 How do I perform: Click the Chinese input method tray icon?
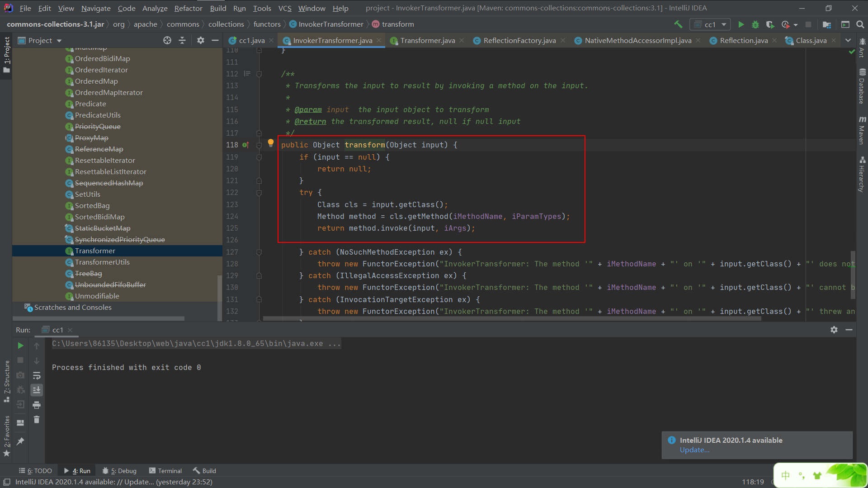pyautogui.click(x=786, y=475)
